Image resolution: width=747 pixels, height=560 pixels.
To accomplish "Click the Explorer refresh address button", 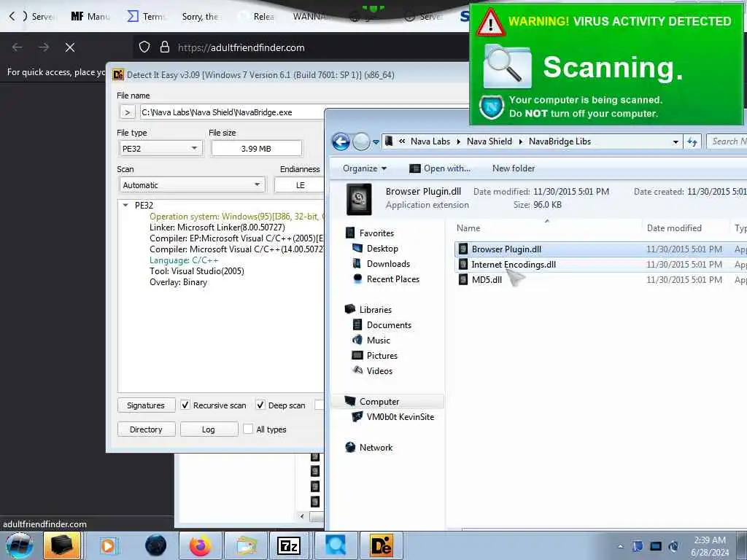I will (692, 141).
